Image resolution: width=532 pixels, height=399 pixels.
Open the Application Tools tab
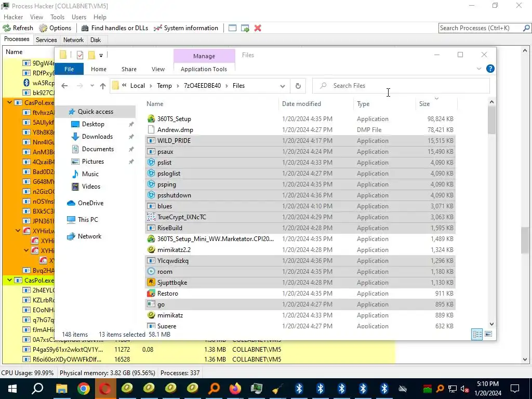[204, 69]
